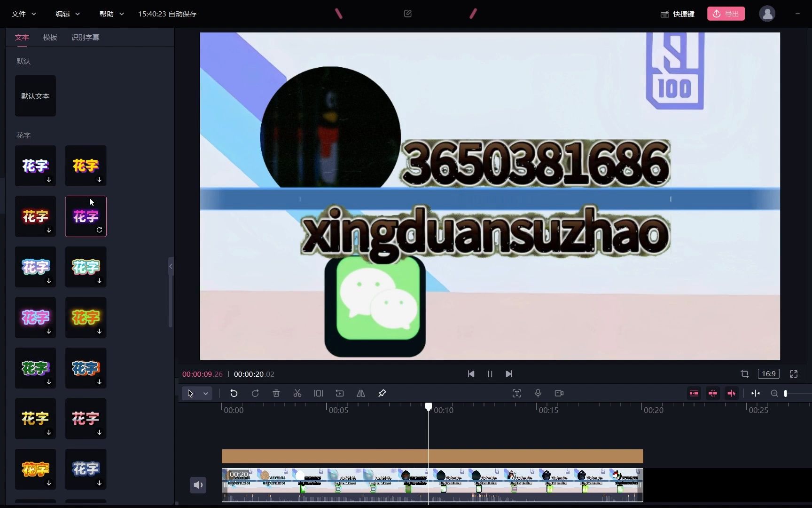Choose the dark green 花字 style

pyautogui.click(x=35, y=368)
